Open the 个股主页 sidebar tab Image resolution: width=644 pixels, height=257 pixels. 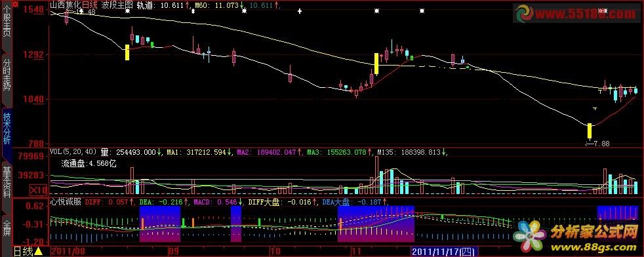6,29
